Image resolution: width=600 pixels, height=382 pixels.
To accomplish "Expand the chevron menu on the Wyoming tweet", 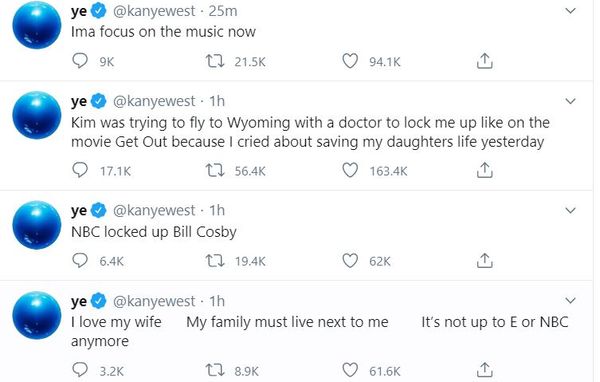I will click(x=570, y=101).
